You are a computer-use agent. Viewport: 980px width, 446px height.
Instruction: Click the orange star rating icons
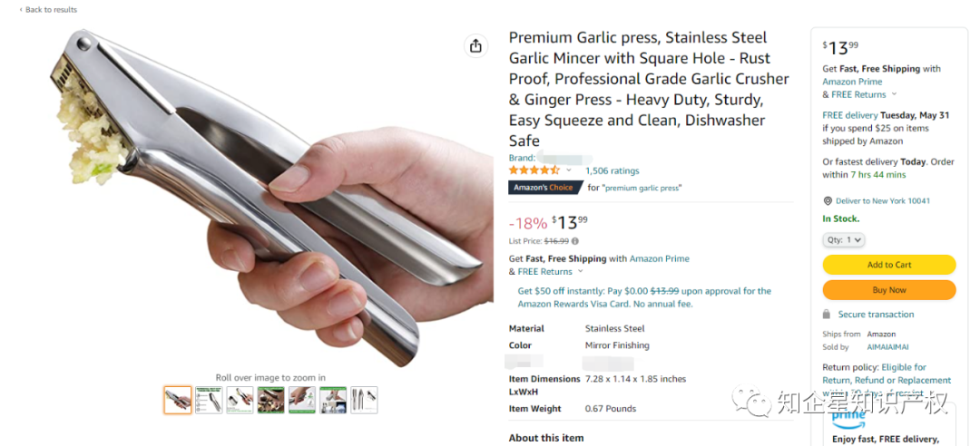click(x=534, y=170)
